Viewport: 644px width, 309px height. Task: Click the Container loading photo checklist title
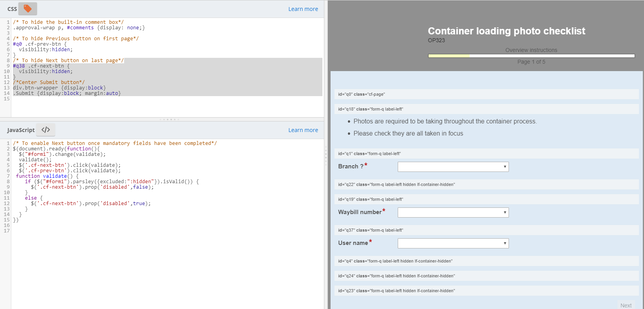point(506,31)
